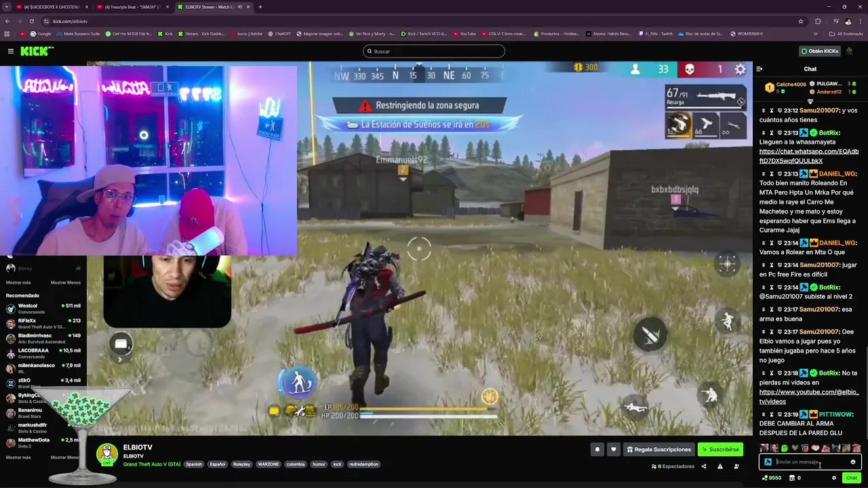Click Caliche4008 in the chat leaderboard
868x488 pixels.
pyautogui.click(x=791, y=84)
